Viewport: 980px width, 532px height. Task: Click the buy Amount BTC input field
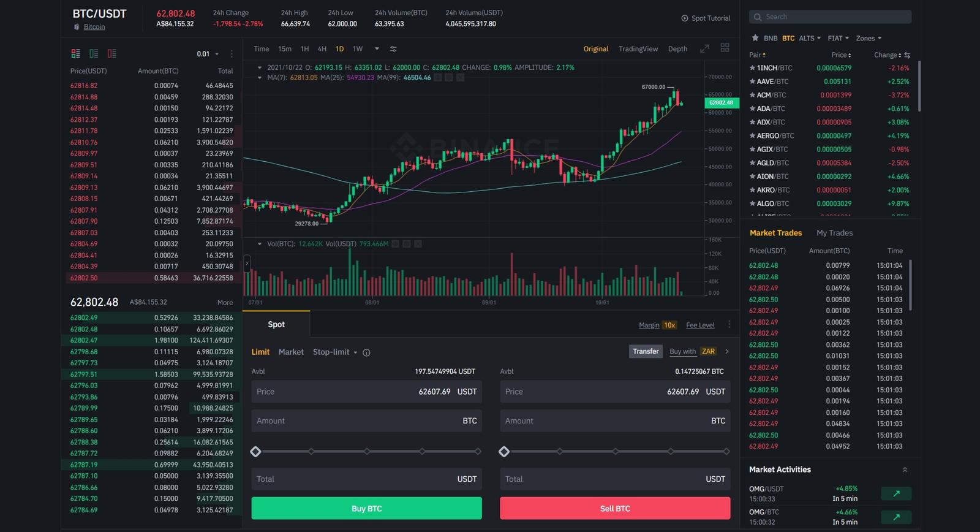tap(366, 421)
